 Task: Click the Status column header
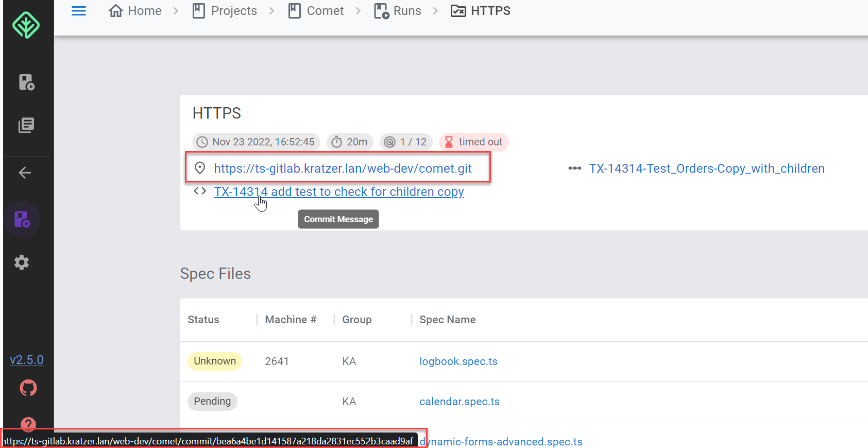click(203, 320)
